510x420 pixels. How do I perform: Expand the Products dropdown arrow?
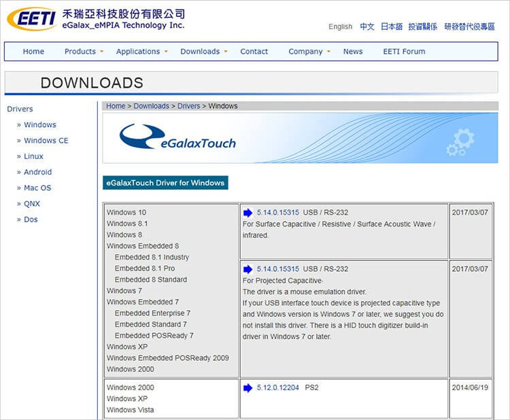click(x=102, y=52)
